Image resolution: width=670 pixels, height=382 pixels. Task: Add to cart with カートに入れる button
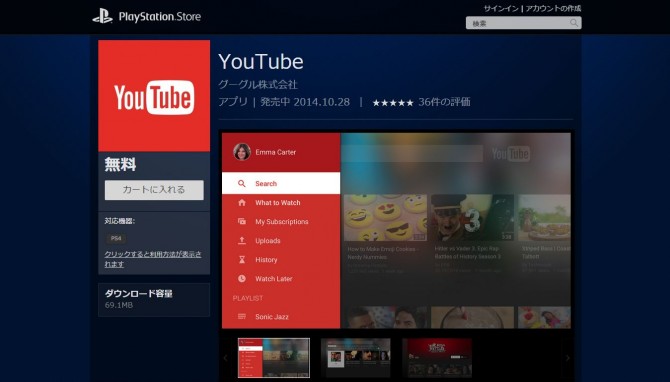(154, 190)
